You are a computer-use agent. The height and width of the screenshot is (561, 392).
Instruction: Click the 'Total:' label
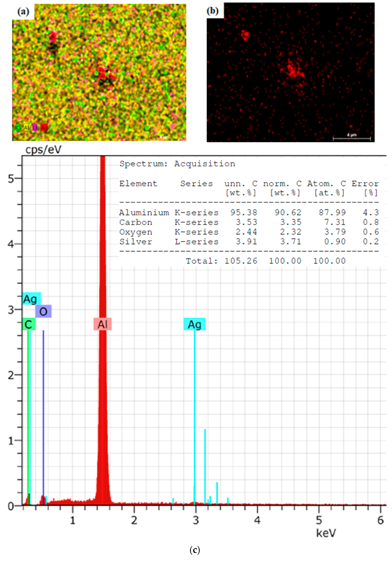[202, 261]
